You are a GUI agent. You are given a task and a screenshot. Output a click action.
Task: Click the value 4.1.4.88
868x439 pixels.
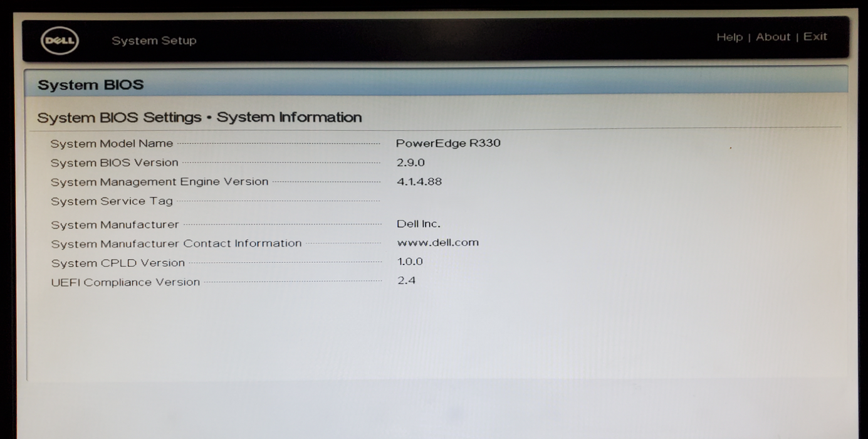coord(419,182)
